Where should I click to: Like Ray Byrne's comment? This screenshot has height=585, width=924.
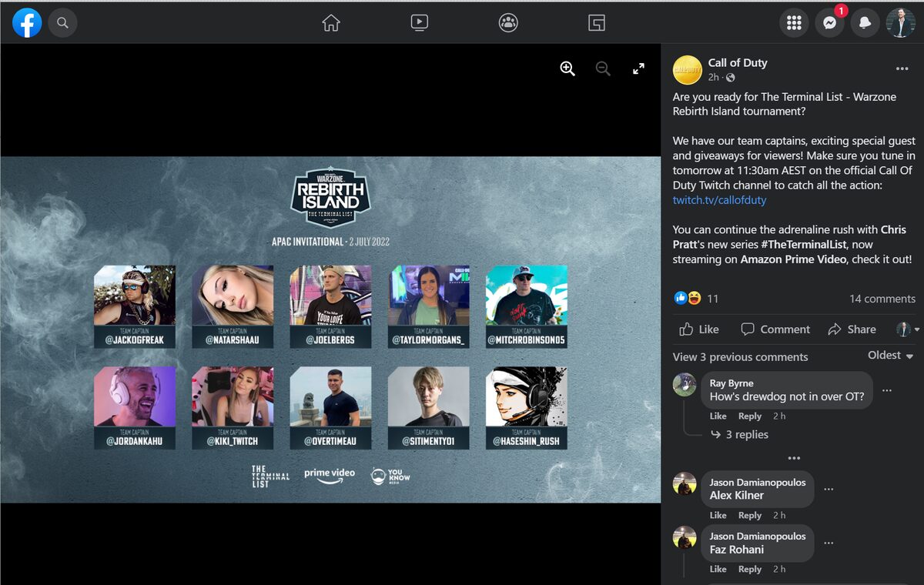[x=718, y=416]
